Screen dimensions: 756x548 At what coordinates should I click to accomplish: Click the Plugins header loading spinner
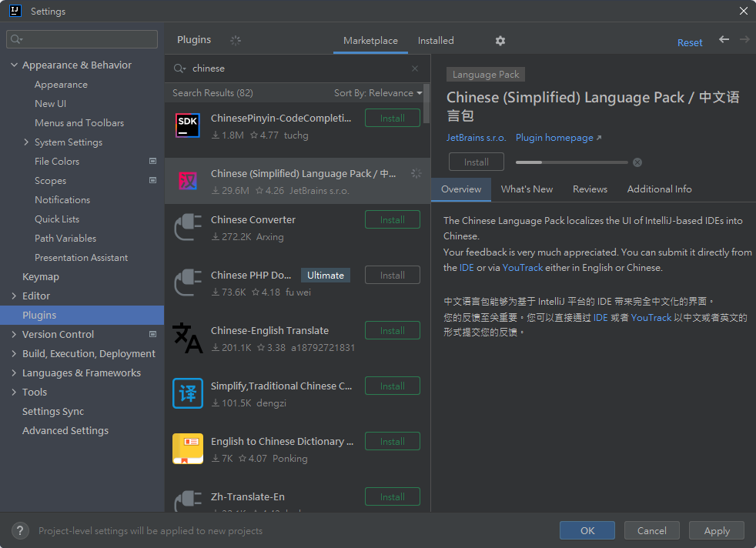(236, 41)
